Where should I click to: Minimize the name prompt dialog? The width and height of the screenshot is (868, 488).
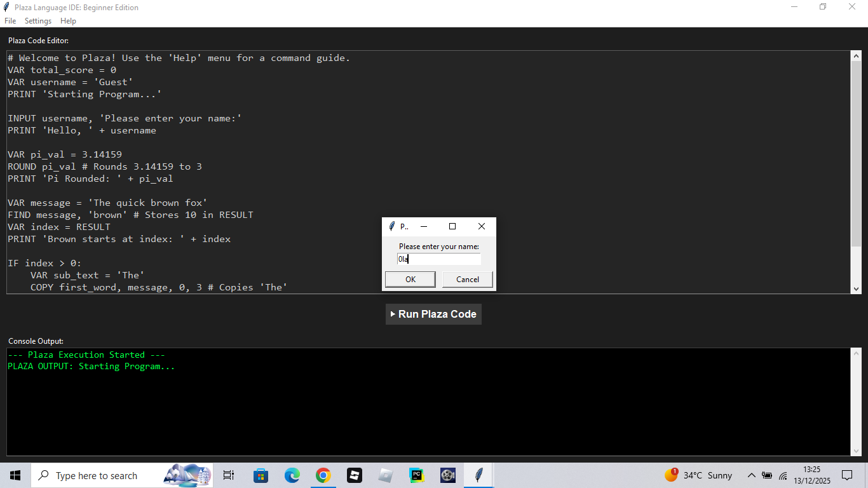click(424, 226)
